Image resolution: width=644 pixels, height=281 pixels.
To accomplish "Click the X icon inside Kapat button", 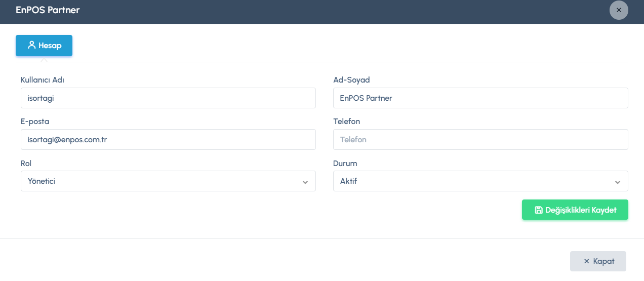I will [x=587, y=262].
